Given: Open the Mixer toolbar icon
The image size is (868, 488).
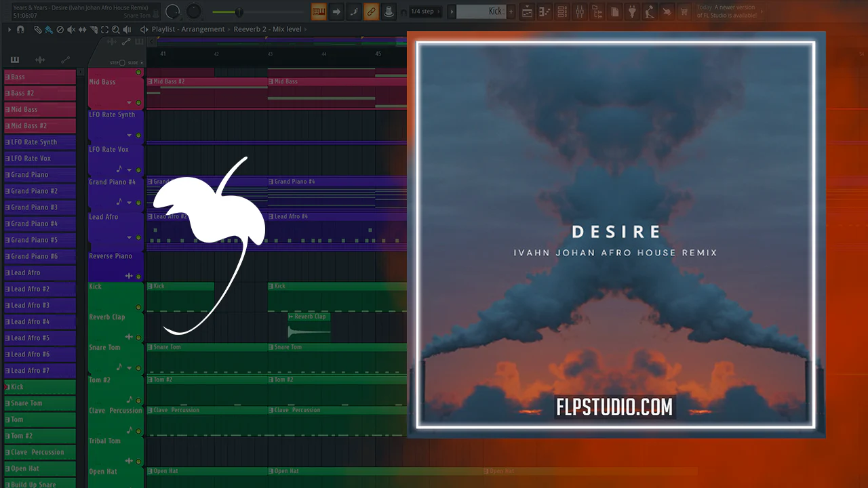Looking at the screenshot, I should [x=580, y=12].
